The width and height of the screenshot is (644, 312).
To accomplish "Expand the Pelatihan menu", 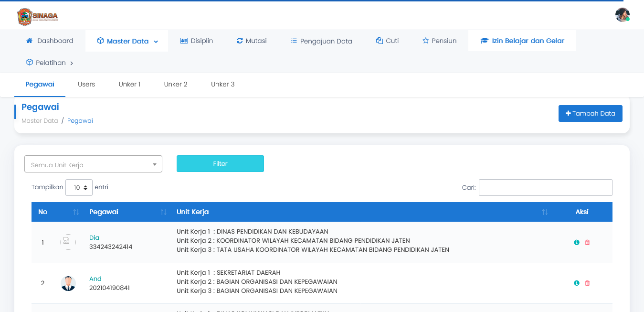I will click(x=50, y=63).
